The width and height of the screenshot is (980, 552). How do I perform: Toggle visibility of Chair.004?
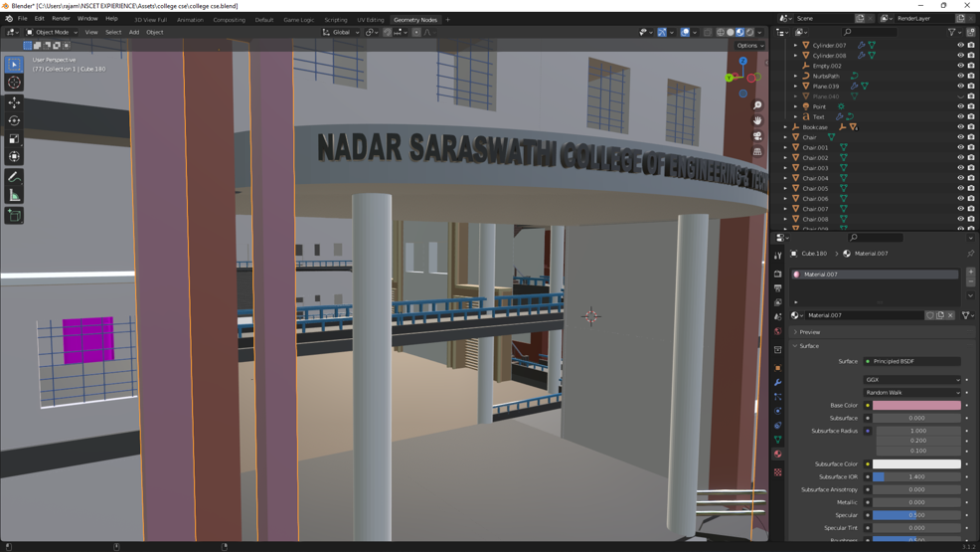pos(961,178)
